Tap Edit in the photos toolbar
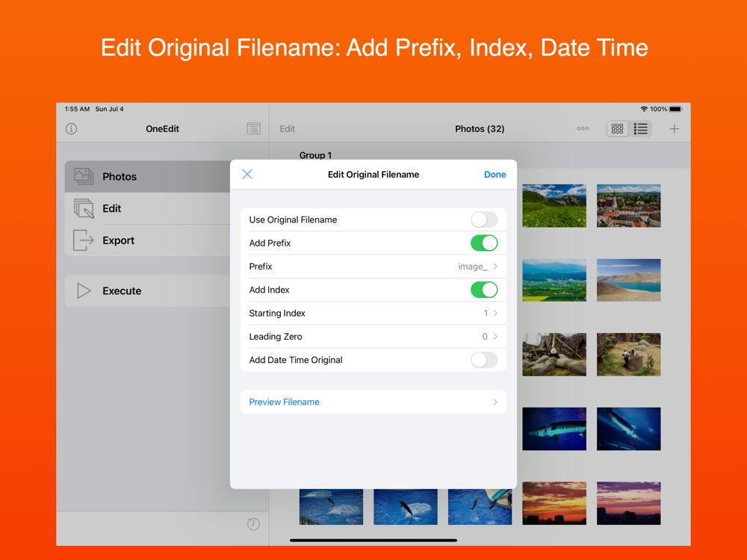 (288, 128)
